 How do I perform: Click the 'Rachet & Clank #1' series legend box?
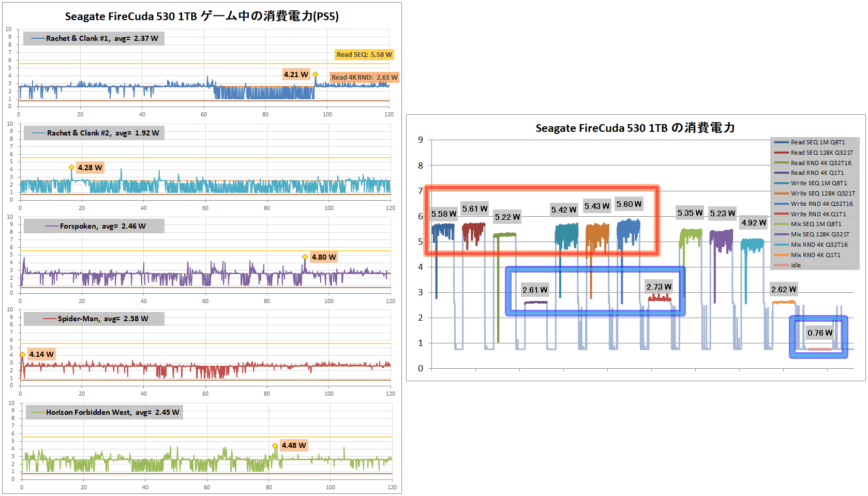(x=94, y=38)
